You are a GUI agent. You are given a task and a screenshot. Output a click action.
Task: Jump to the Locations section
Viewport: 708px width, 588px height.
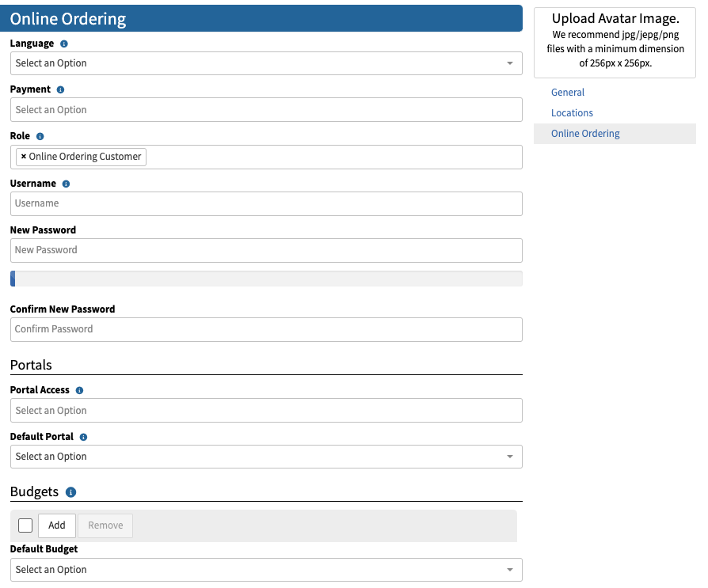pyautogui.click(x=572, y=113)
